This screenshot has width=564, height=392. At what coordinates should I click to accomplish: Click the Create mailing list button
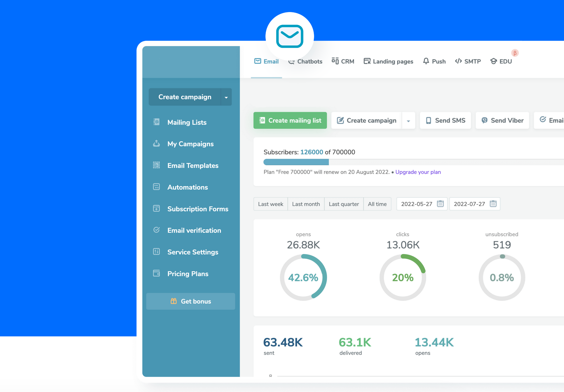[290, 120]
